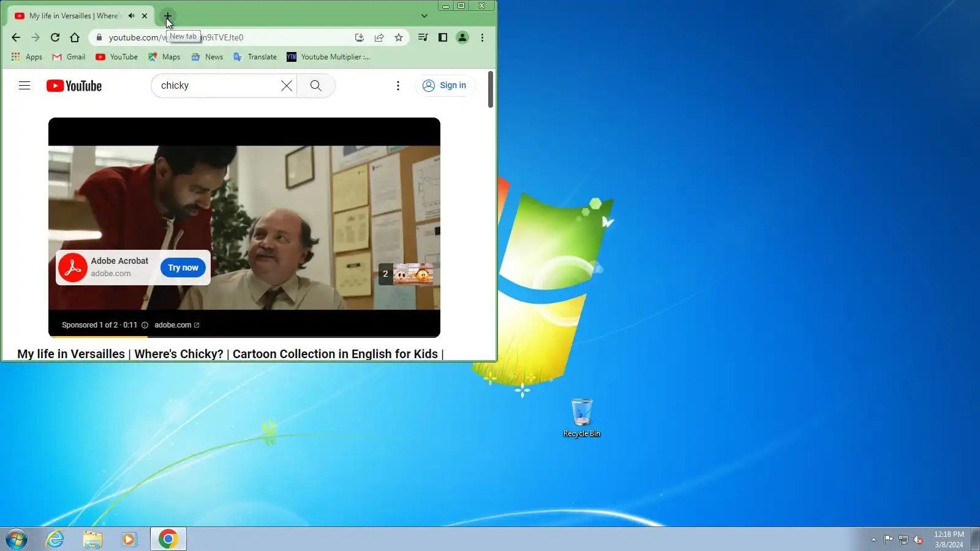980x551 pixels.
Task: Launch Internet Explorer from taskbar
Action: 55,539
